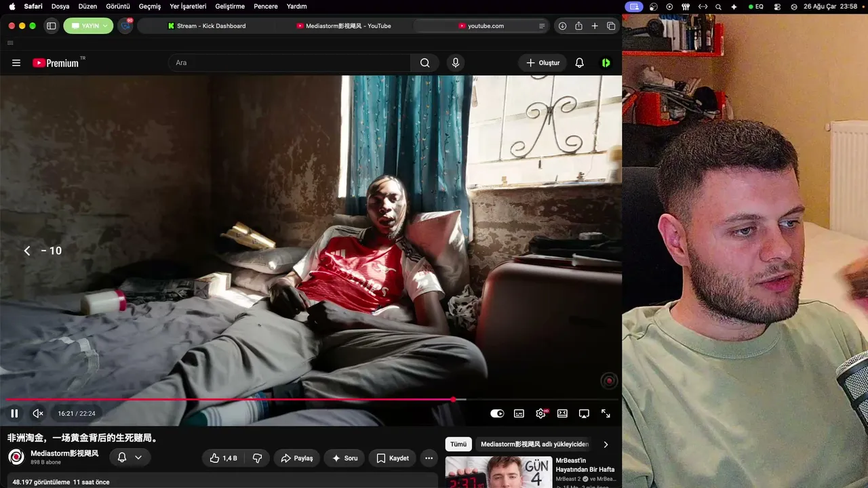Click the play circle menu bar icon
Image resolution: width=868 pixels, height=488 pixels.
(669, 6)
